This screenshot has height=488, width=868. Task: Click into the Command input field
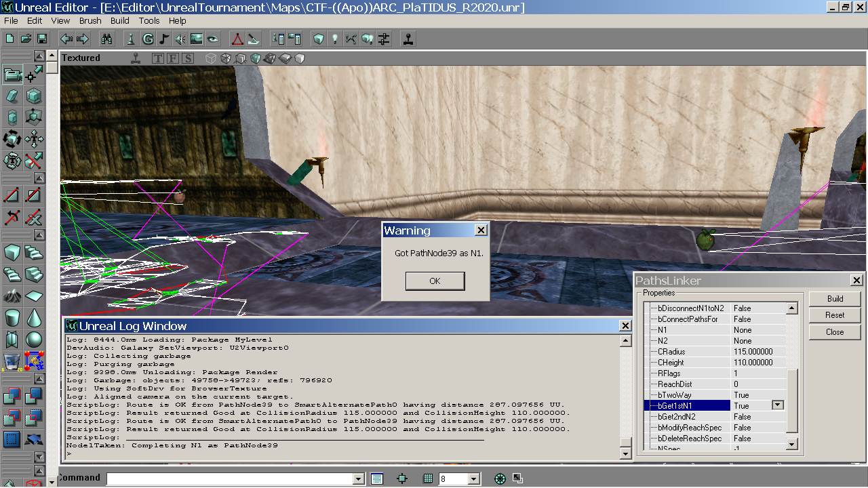(230, 479)
